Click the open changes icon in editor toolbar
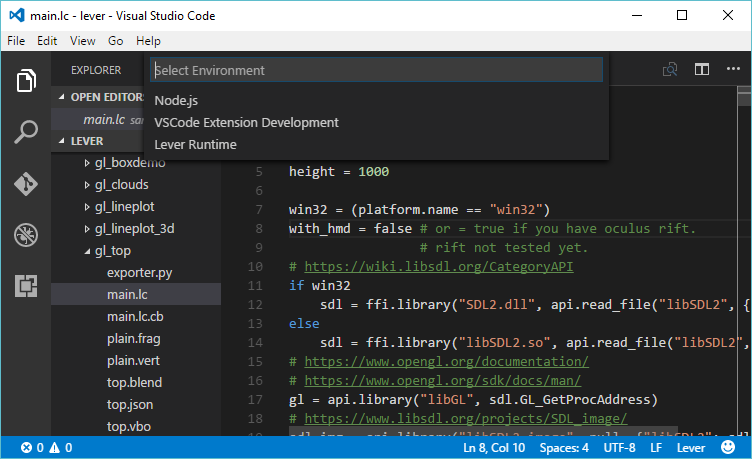This screenshot has height=459, width=752. pos(670,70)
